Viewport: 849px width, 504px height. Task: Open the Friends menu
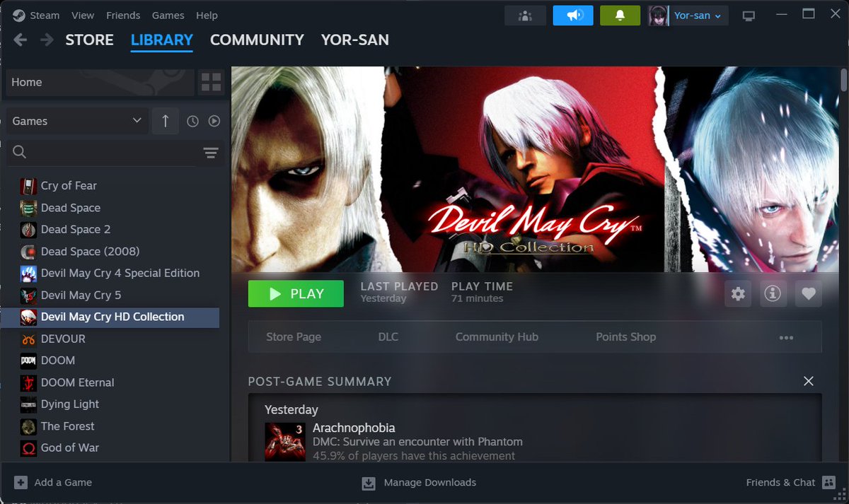pos(123,16)
